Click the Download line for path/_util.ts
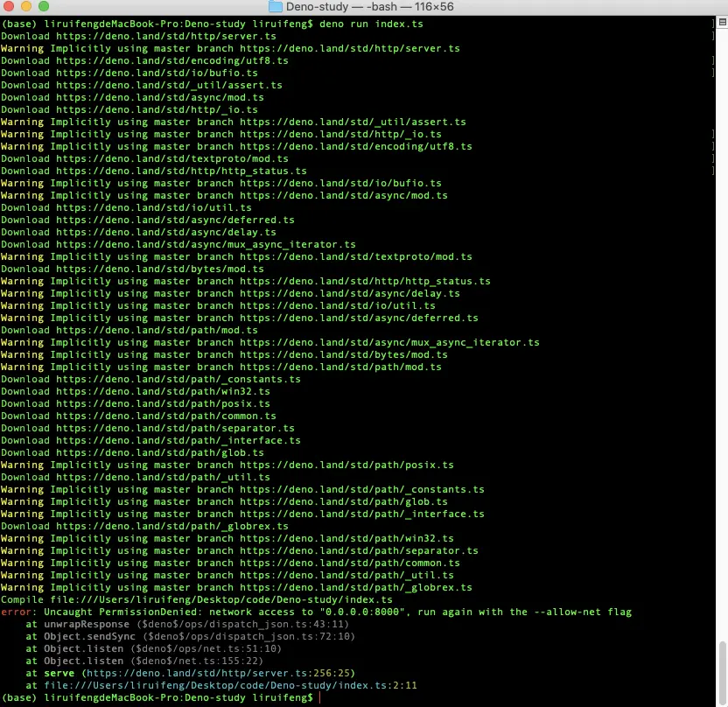728x707 pixels. 136,477
